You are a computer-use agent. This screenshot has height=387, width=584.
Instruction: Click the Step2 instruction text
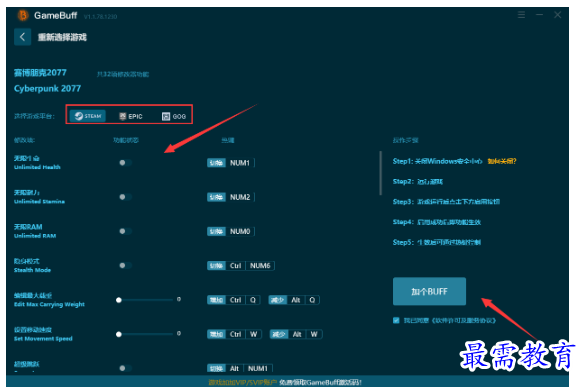coord(418,181)
